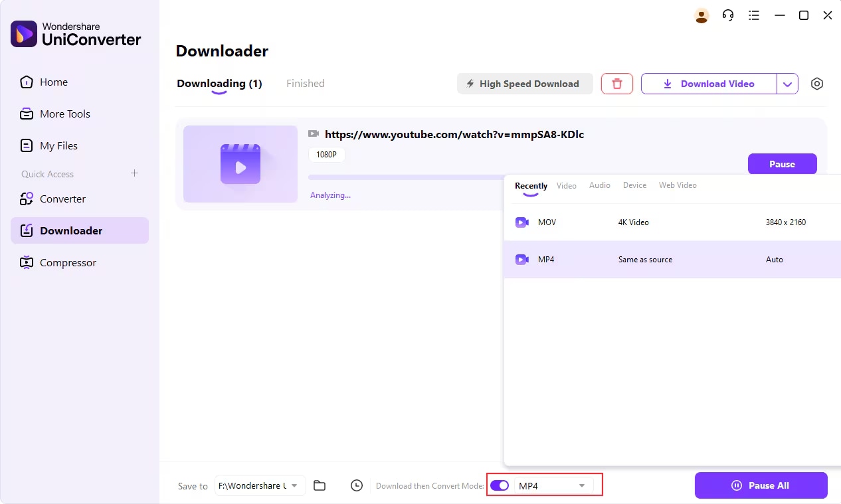Click the MP4 format video icon
The width and height of the screenshot is (841, 504).
click(x=522, y=260)
